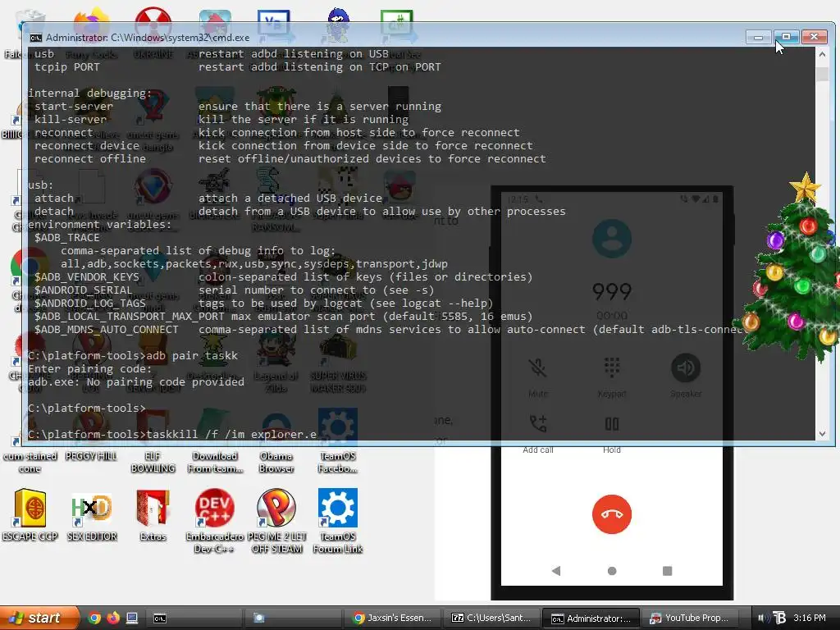The image size is (840, 630).
Task: Click '$ANDROID_SERIAL' text in cmd
Action: [x=83, y=290]
